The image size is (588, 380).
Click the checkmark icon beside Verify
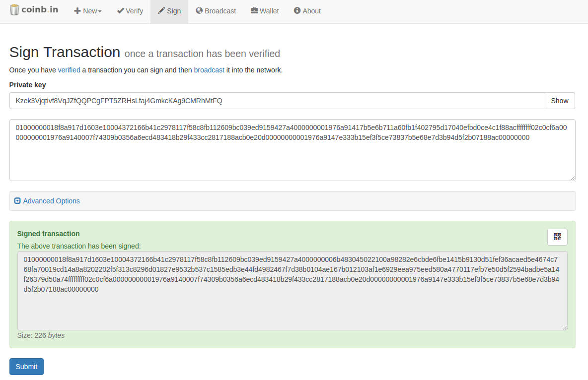tap(120, 11)
